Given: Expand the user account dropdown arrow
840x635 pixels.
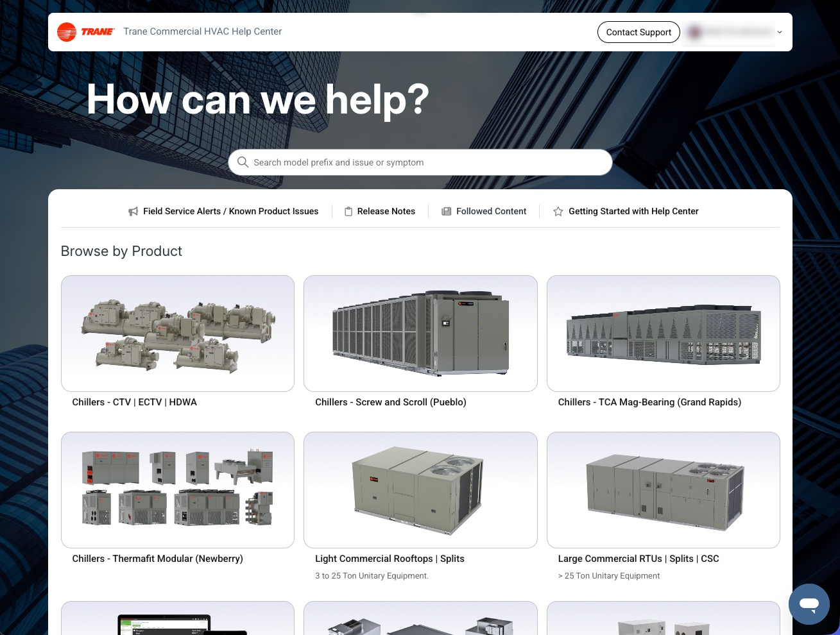Looking at the screenshot, I should 780,32.
